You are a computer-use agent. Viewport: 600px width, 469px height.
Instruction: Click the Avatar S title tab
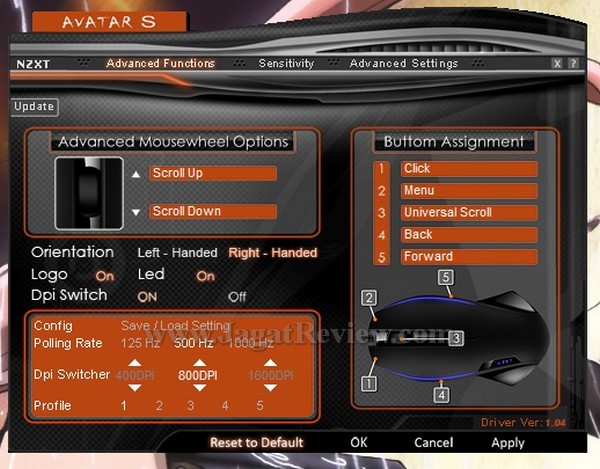[x=109, y=21]
